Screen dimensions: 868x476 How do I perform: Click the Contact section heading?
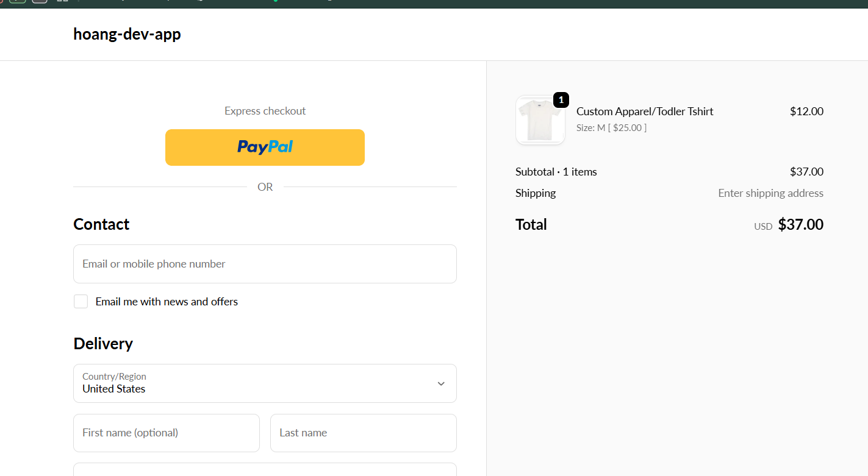pos(101,224)
